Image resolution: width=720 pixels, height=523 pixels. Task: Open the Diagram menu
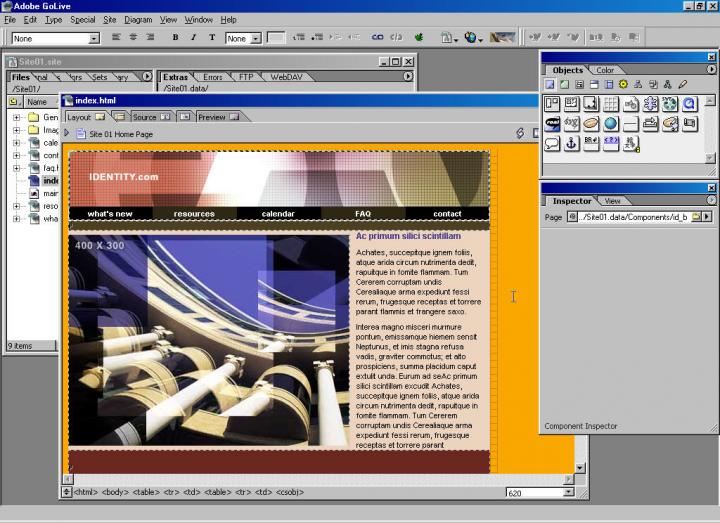(138, 19)
